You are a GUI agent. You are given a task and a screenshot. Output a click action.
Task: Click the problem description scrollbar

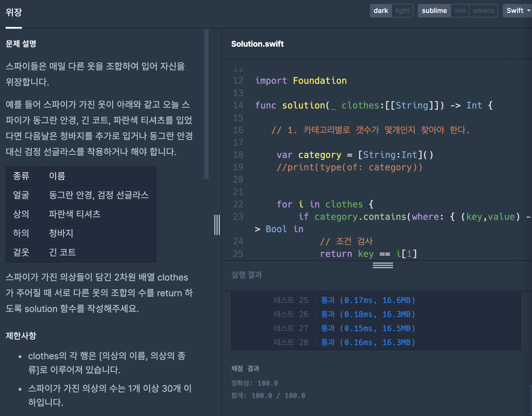(206, 104)
